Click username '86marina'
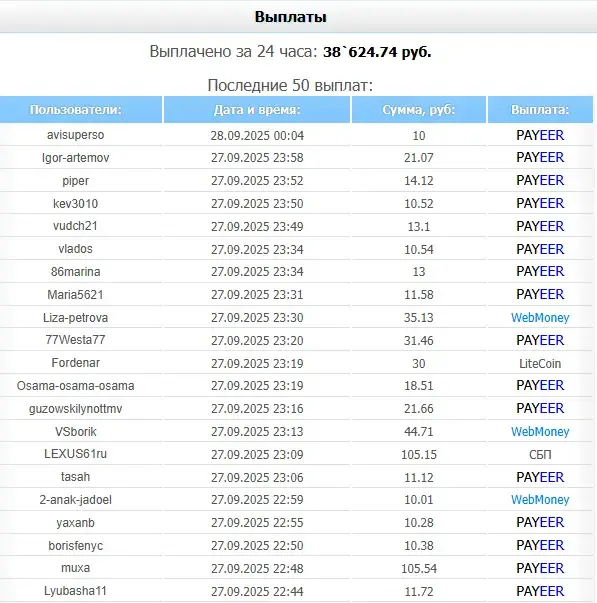The image size is (597, 603). [x=75, y=272]
